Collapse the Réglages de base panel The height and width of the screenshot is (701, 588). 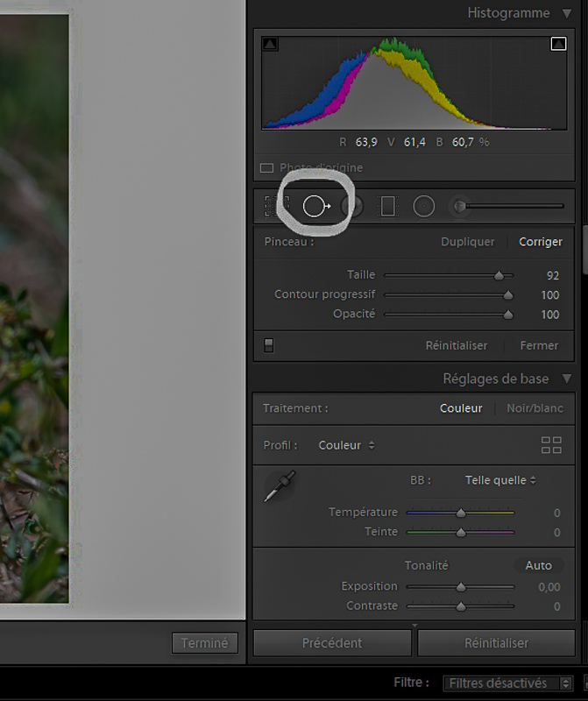point(567,379)
